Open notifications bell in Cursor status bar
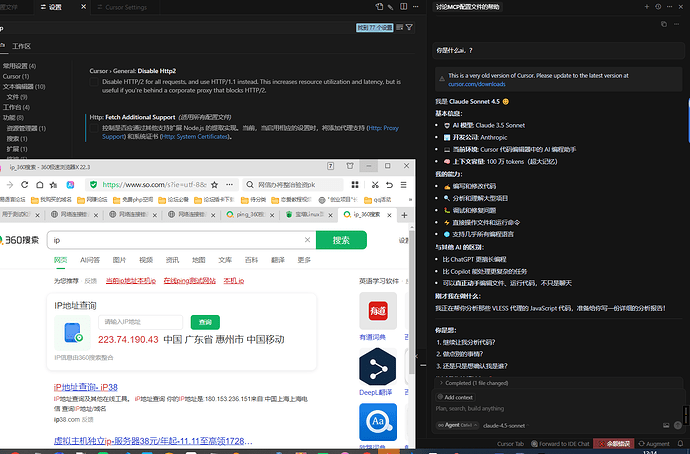This screenshot has height=454, width=690. coord(680,443)
